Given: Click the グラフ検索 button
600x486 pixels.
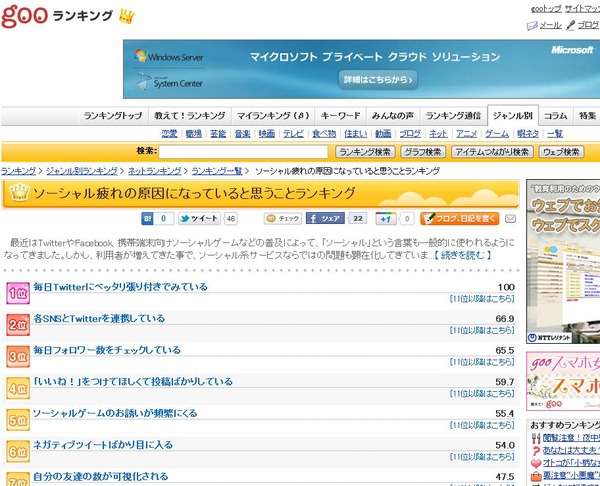Looking at the screenshot, I should (423, 152).
